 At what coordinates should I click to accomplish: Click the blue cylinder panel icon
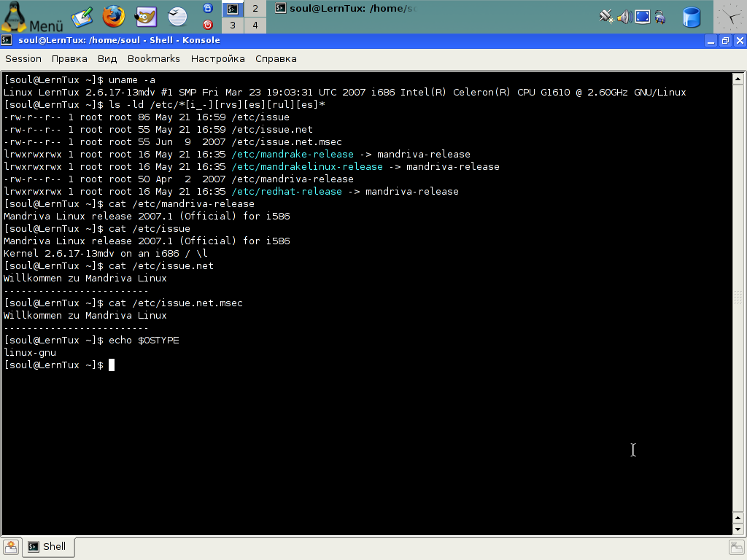(x=692, y=17)
